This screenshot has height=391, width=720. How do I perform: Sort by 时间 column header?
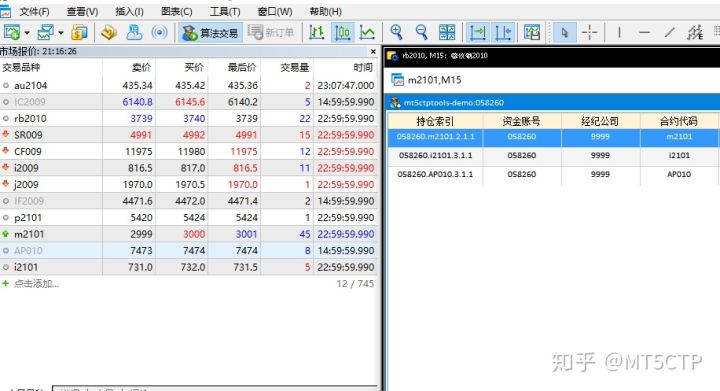coord(345,67)
